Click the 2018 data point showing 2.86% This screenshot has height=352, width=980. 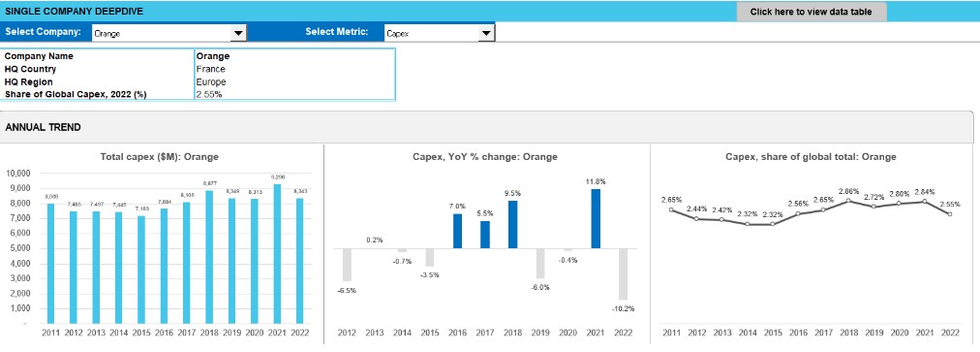tap(848, 201)
